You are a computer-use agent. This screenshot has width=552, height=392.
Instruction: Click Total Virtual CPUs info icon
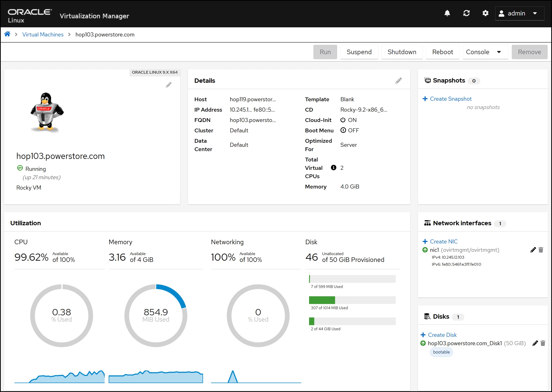(334, 168)
